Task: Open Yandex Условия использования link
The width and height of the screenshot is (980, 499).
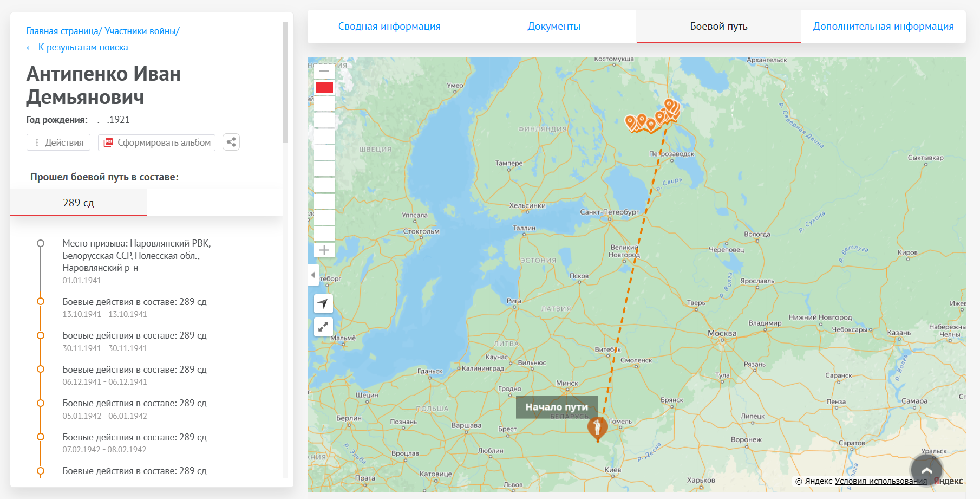Action: pyautogui.click(x=880, y=481)
